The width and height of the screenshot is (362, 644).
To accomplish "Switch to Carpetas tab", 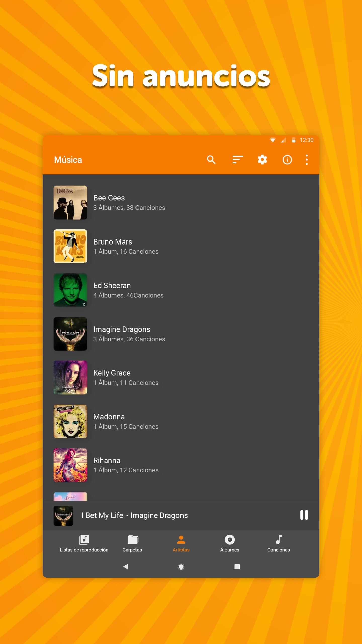I will click(x=132, y=543).
